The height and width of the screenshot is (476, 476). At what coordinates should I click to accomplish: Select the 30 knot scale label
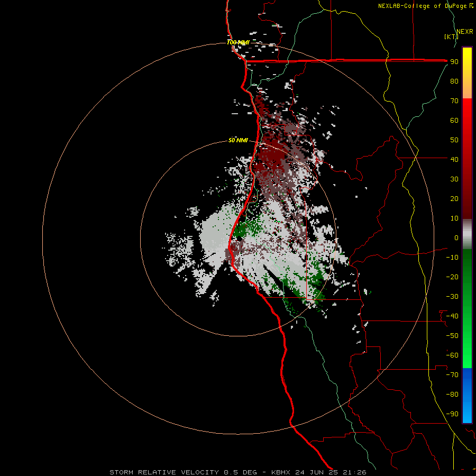454,179
